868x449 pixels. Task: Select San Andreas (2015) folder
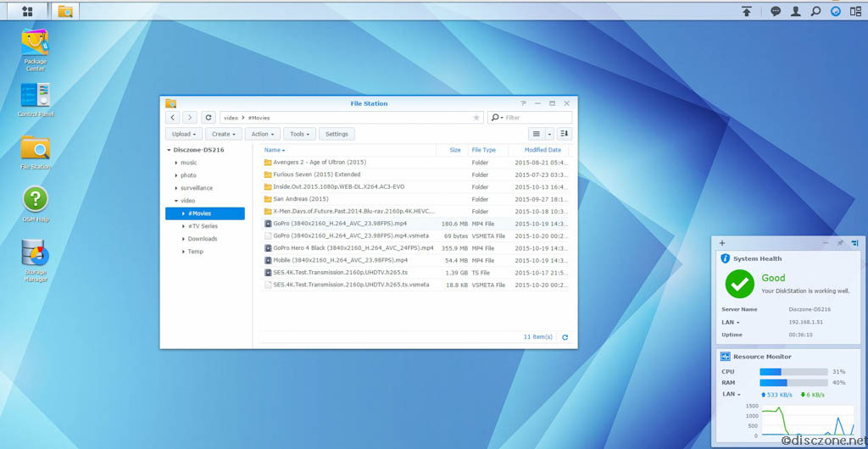coord(415,199)
